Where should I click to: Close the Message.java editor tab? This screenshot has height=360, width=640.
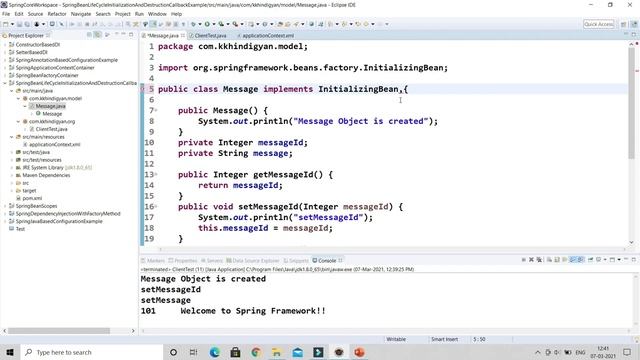(x=183, y=36)
